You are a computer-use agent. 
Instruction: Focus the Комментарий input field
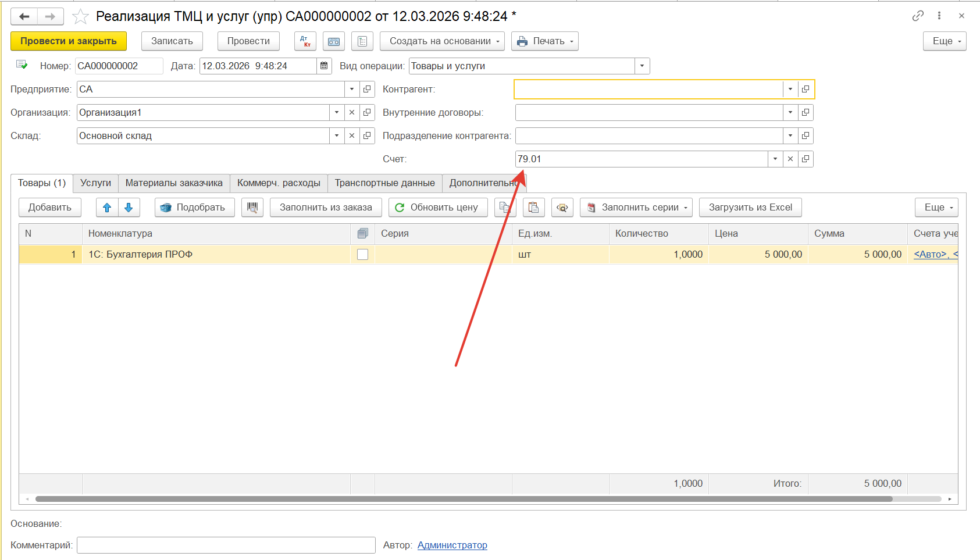point(226,545)
